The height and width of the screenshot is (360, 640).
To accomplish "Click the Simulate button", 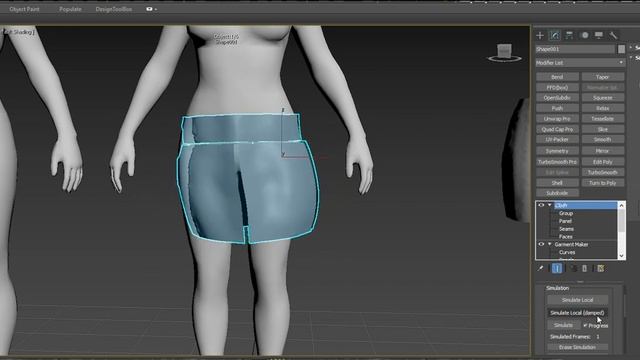I will pos(563,325).
